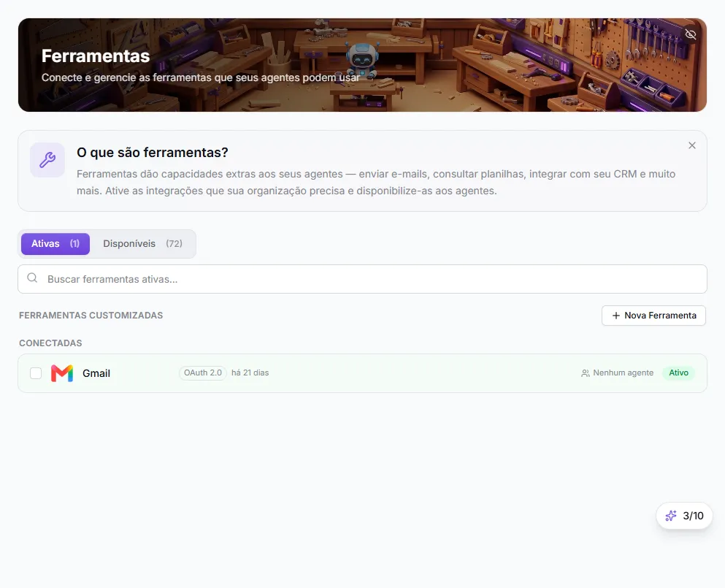This screenshot has width=725, height=588.
Task: Click the 'Nenhum agente' label
Action: 623,373
